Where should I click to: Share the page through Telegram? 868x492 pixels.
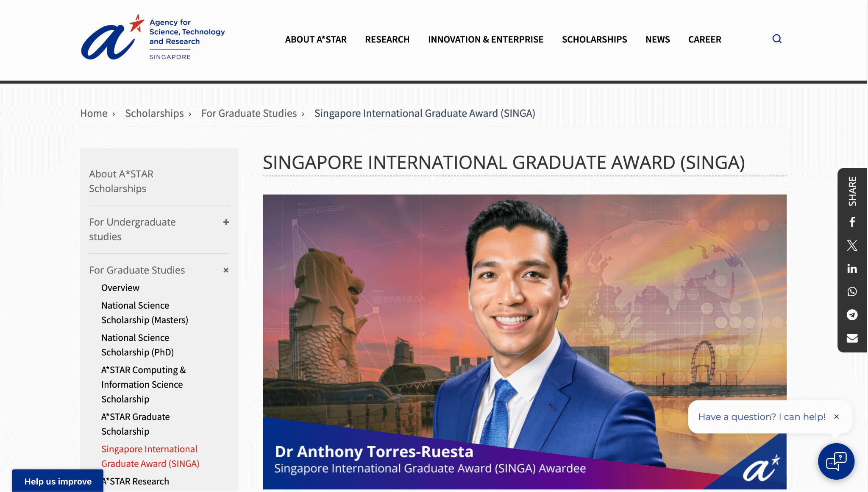click(x=852, y=315)
